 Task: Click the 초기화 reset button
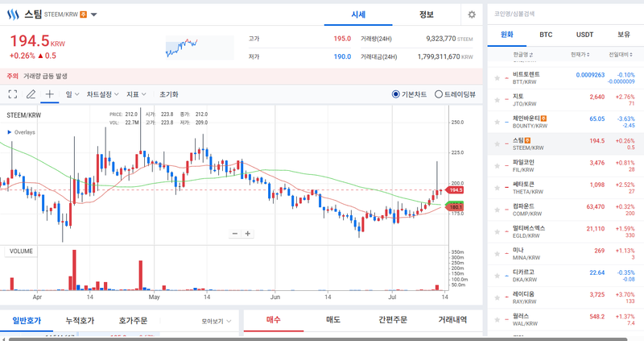pos(169,94)
